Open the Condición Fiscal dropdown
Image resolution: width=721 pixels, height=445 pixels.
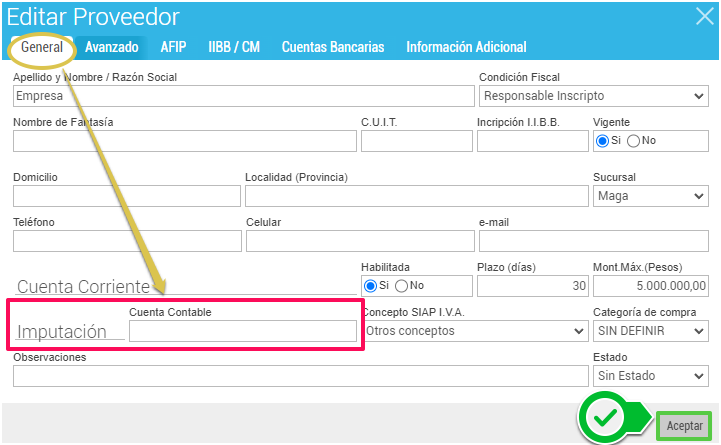coord(593,96)
